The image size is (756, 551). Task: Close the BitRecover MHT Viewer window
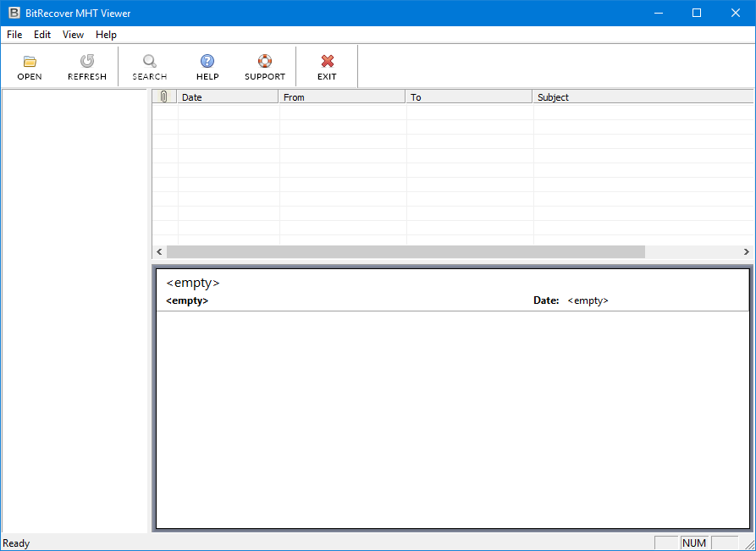coord(736,13)
